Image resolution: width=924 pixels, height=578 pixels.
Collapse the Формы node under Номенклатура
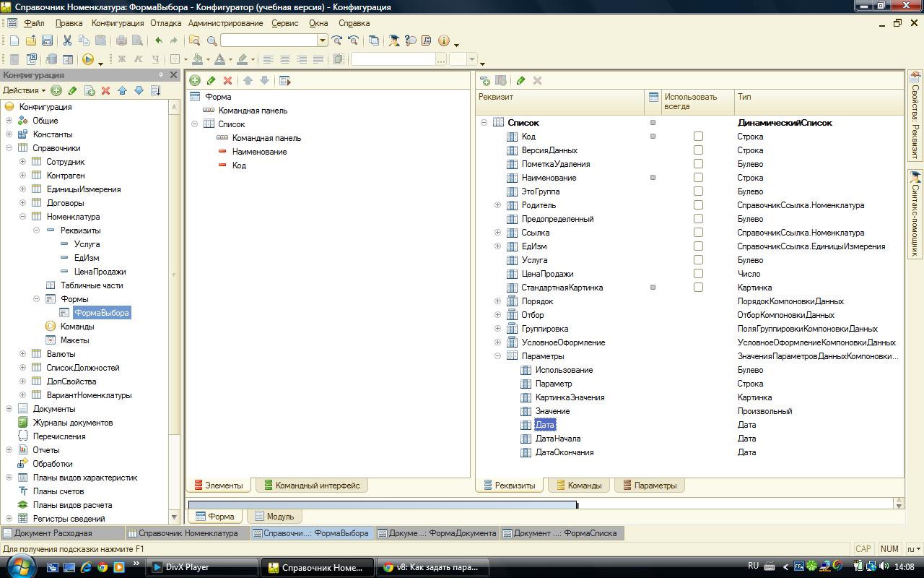point(36,299)
